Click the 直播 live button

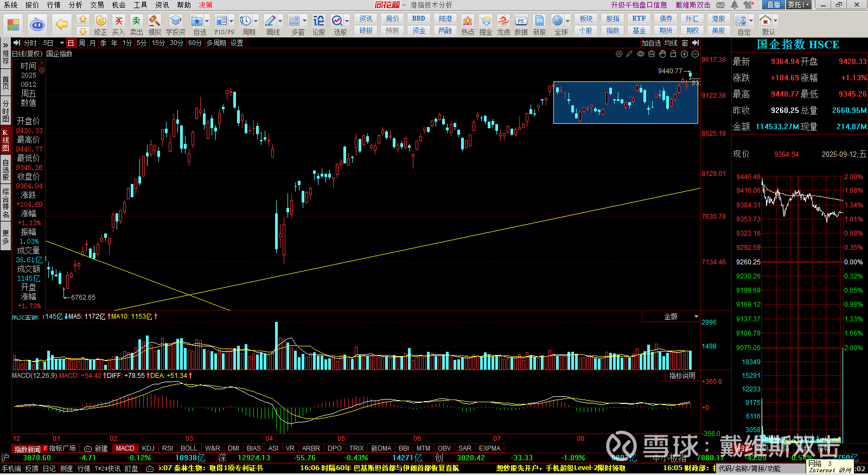[x=774, y=5]
